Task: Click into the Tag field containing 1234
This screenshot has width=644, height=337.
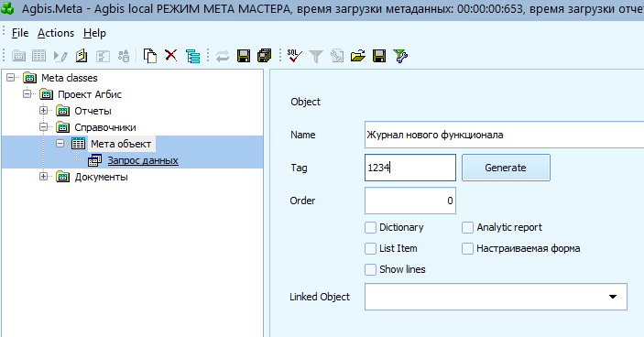Action: (409, 168)
